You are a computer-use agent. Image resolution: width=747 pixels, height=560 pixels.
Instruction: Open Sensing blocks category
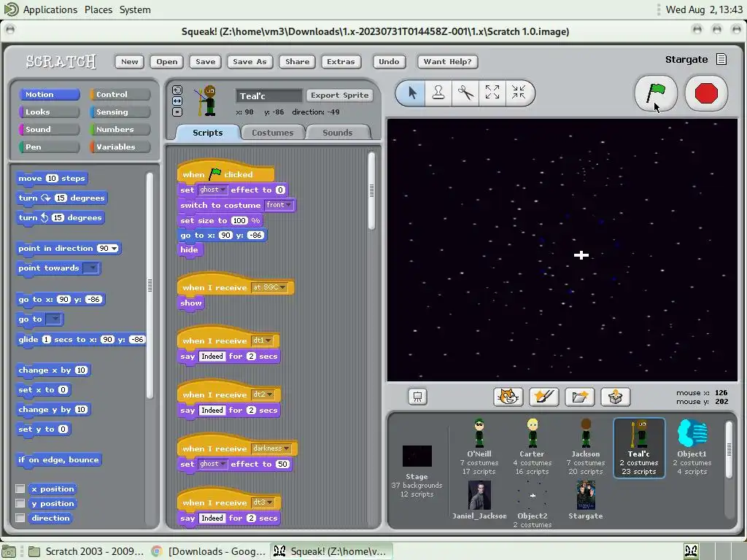click(x=120, y=112)
